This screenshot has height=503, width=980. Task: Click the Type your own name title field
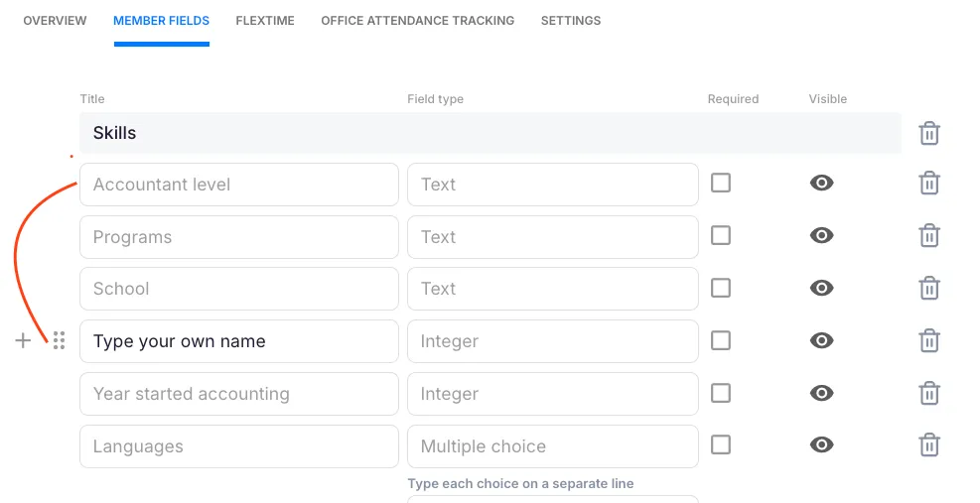click(x=238, y=341)
